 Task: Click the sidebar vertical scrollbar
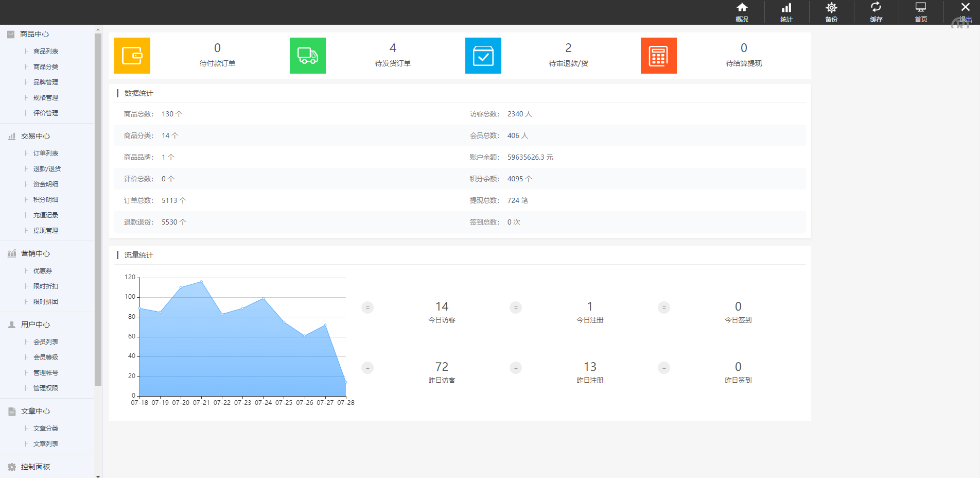tap(98, 206)
